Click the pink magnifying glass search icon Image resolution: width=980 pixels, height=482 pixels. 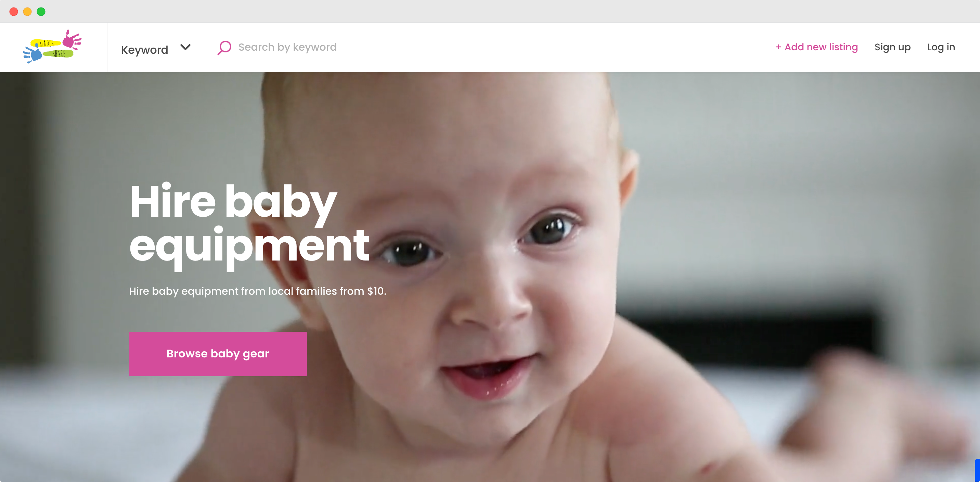tap(224, 48)
